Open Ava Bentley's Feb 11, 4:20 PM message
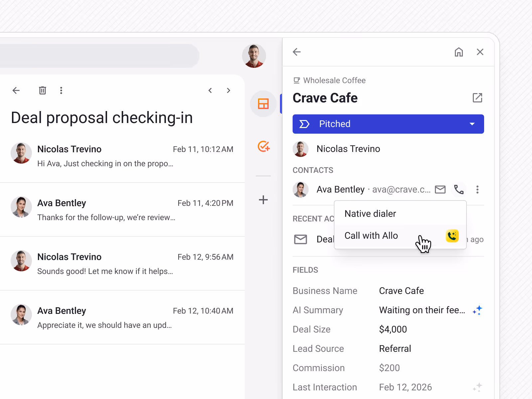The height and width of the screenshot is (399, 532). tap(122, 210)
